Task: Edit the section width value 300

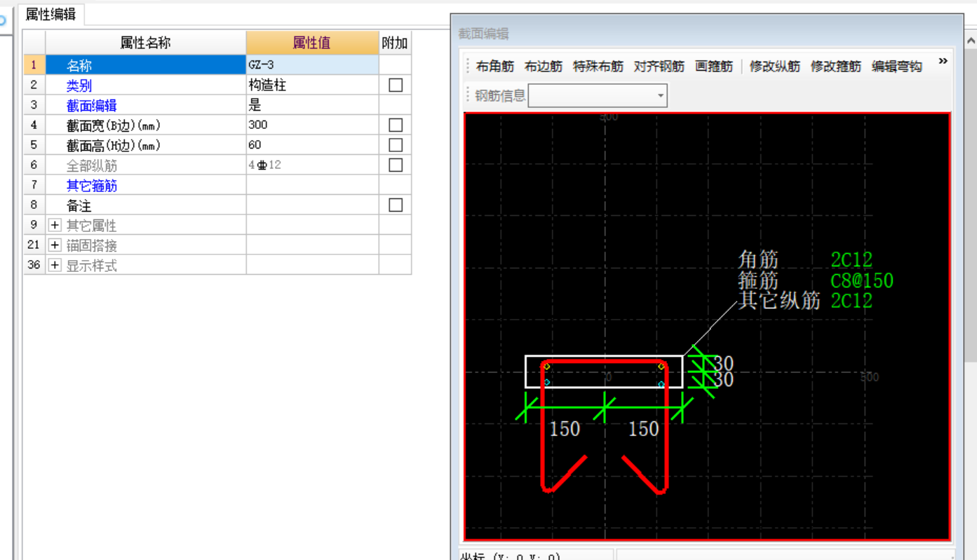Action: point(312,125)
